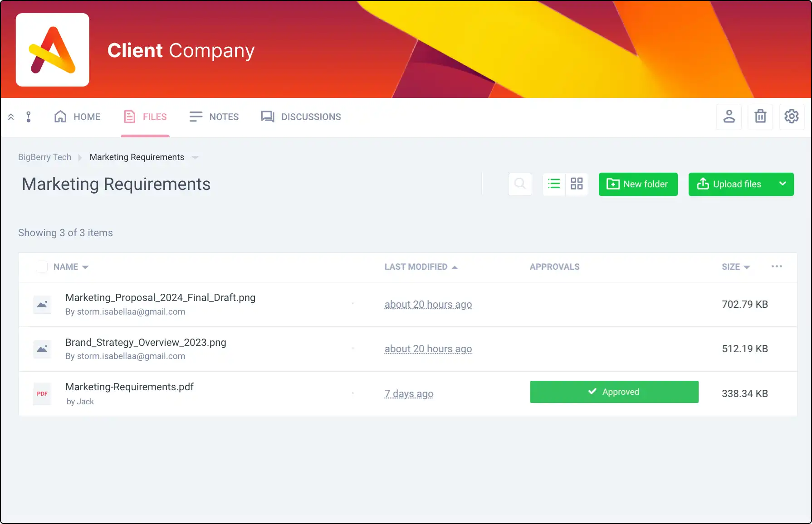Open the NOTES tab
This screenshot has height=524, width=812.
[x=214, y=117]
